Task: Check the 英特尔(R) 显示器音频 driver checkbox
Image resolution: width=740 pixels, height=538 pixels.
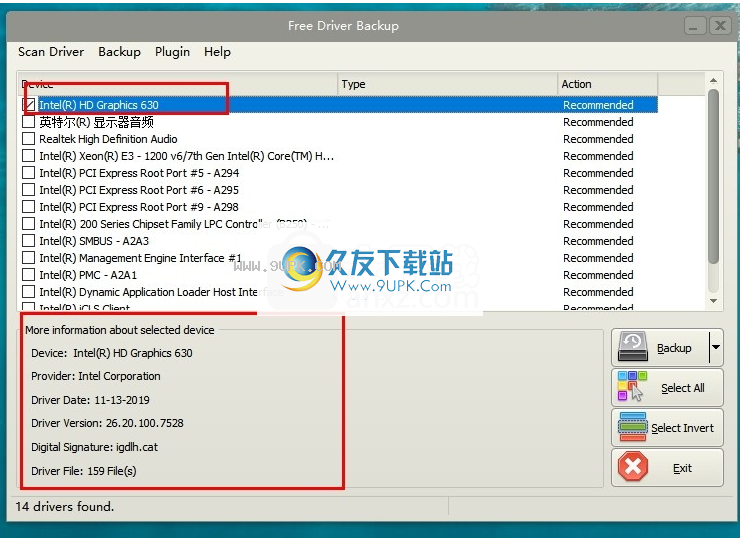Action: [29, 122]
